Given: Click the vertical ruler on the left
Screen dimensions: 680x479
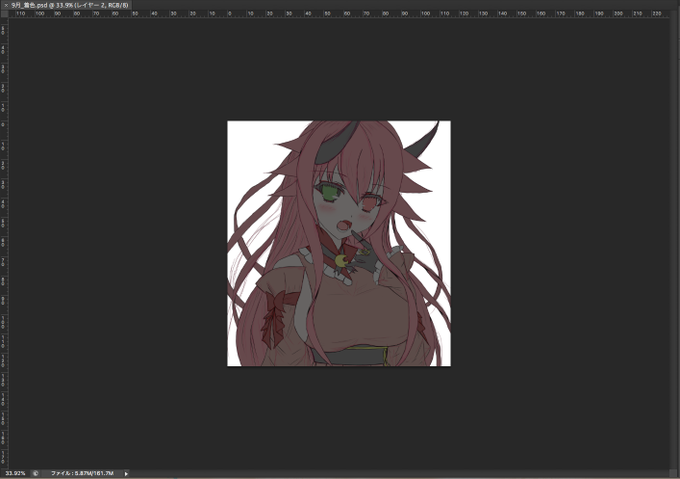Looking at the screenshot, I should point(4,243).
